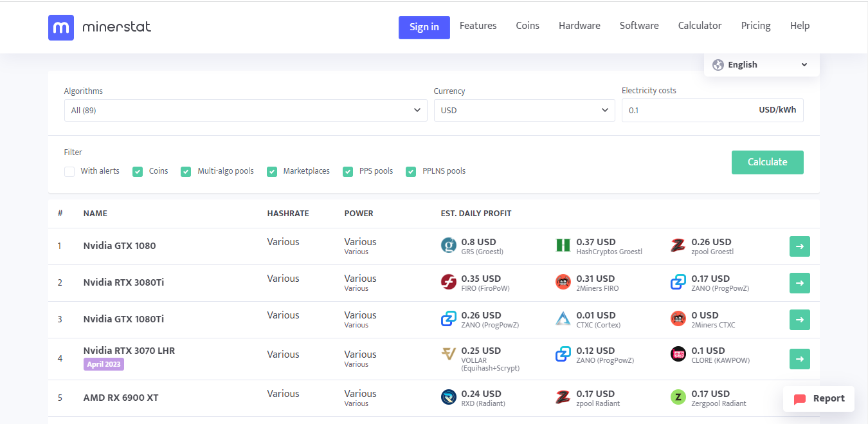Toggle the PPLNS pools checkbox

tap(411, 172)
